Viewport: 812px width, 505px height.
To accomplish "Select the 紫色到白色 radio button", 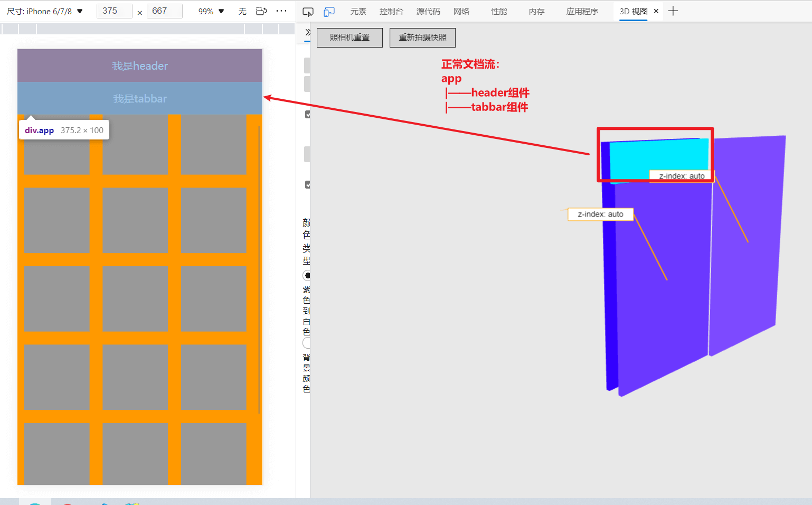I will 307,275.
